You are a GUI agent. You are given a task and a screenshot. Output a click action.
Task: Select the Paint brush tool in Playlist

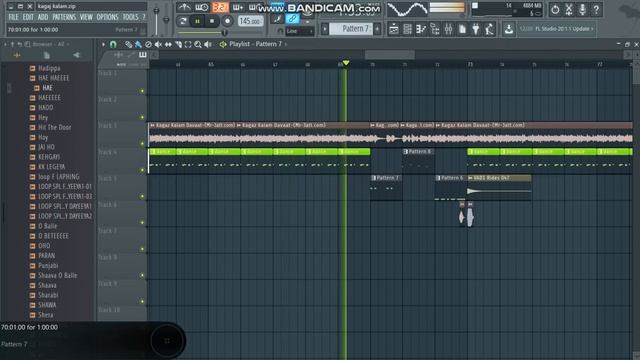pos(138,44)
